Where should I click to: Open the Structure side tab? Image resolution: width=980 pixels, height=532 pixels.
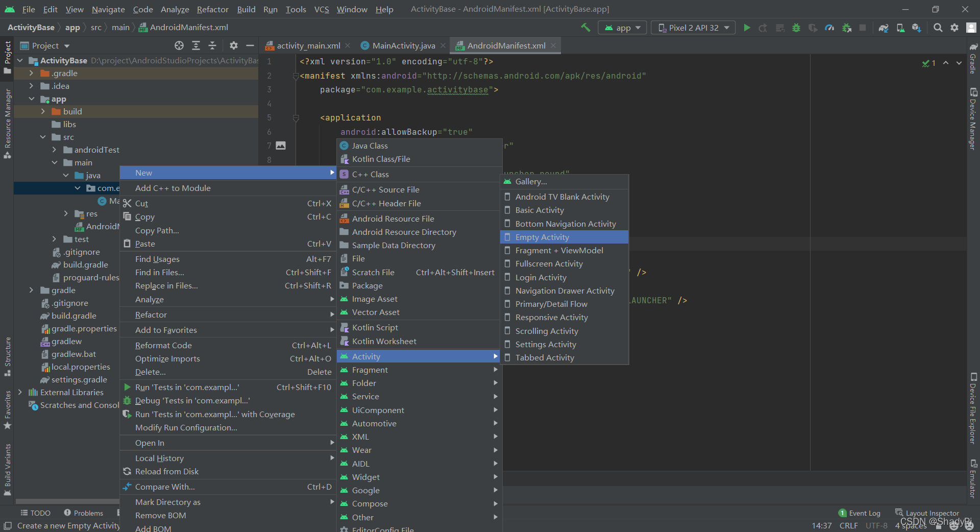[x=7, y=356]
